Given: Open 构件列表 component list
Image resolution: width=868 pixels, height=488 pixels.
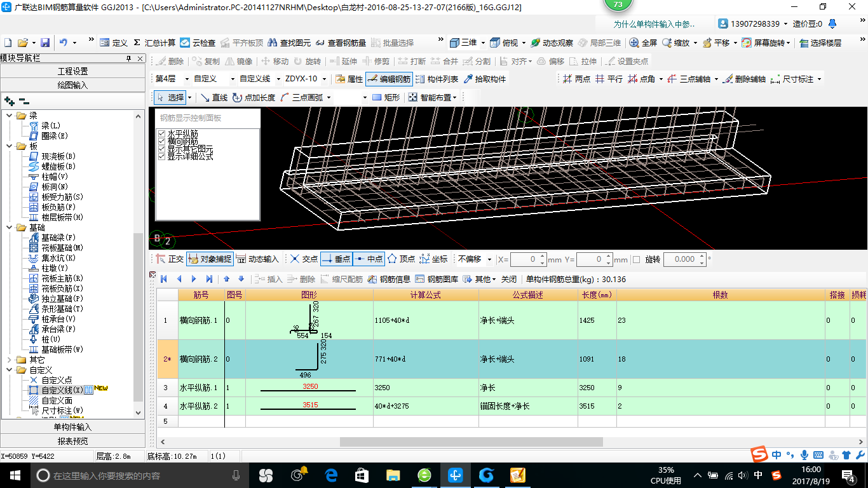Looking at the screenshot, I should pos(437,79).
